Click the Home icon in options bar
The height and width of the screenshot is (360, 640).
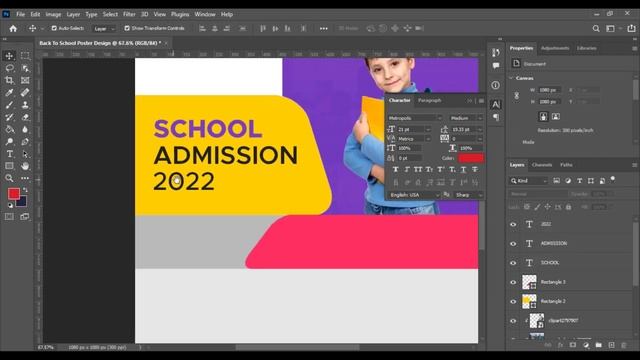tap(13, 28)
